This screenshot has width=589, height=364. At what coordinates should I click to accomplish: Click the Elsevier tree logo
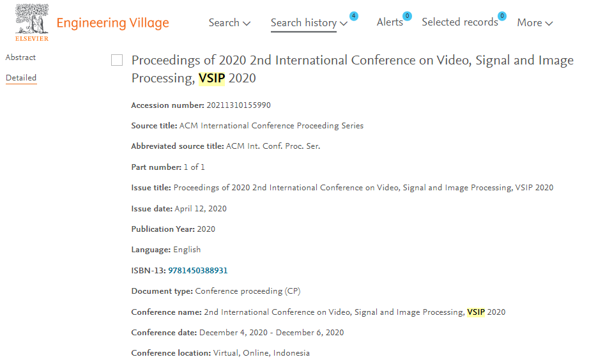31,22
